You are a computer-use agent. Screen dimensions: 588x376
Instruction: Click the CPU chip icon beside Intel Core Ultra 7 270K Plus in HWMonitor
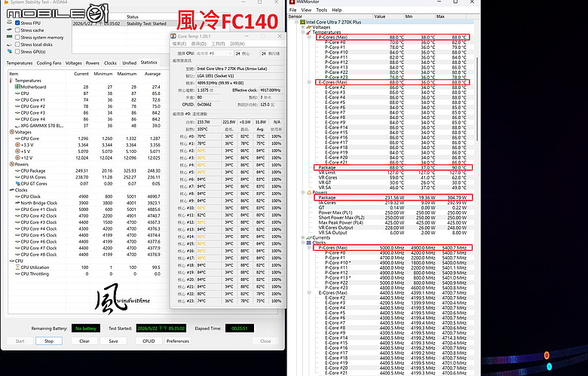click(x=302, y=22)
